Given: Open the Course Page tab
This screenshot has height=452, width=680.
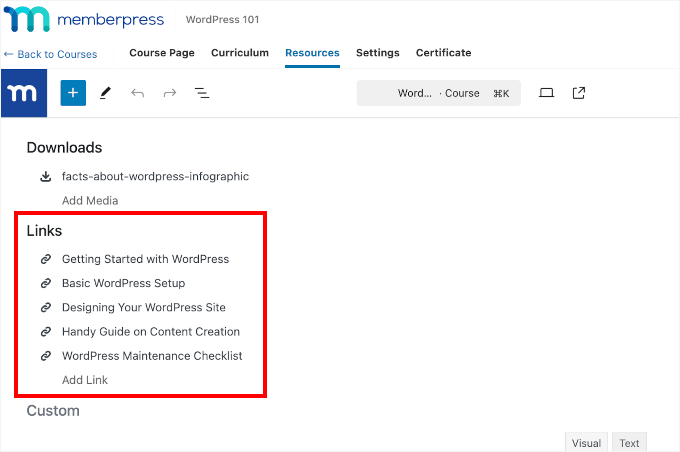Looking at the screenshot, I should [x=162, y=52].
